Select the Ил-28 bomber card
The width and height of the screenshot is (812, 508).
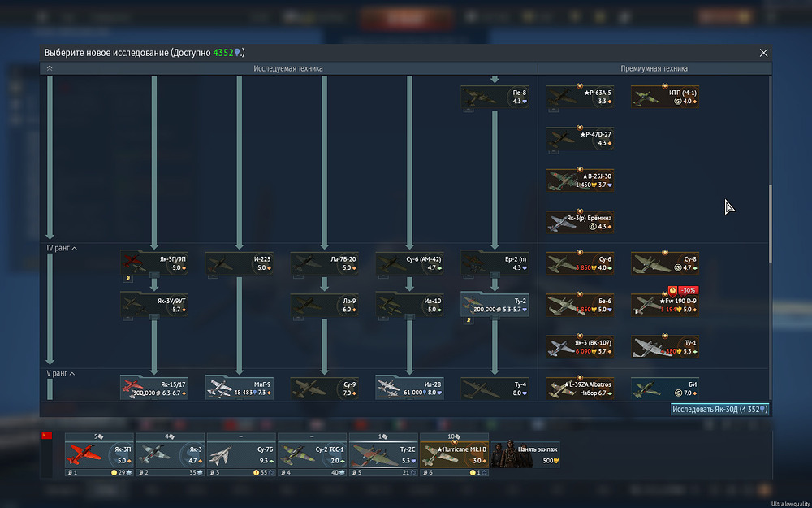pyautogui.click(x=409, y=389)
